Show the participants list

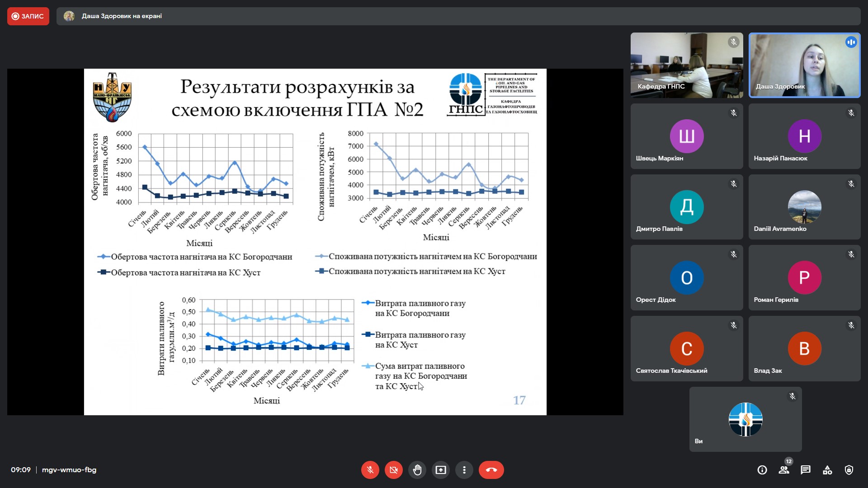(x=784, y=470)
